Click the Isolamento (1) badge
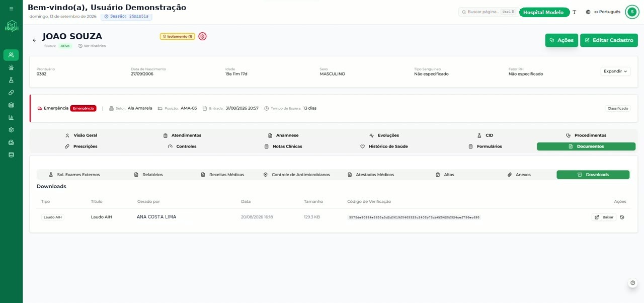This screenshot has height=303, width=644. point(178,36)
